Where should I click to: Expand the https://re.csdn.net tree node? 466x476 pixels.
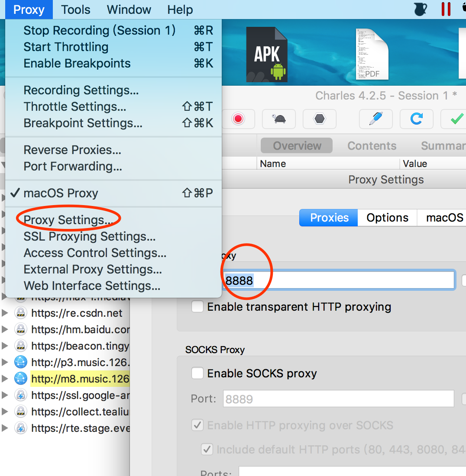click(5, 313)
